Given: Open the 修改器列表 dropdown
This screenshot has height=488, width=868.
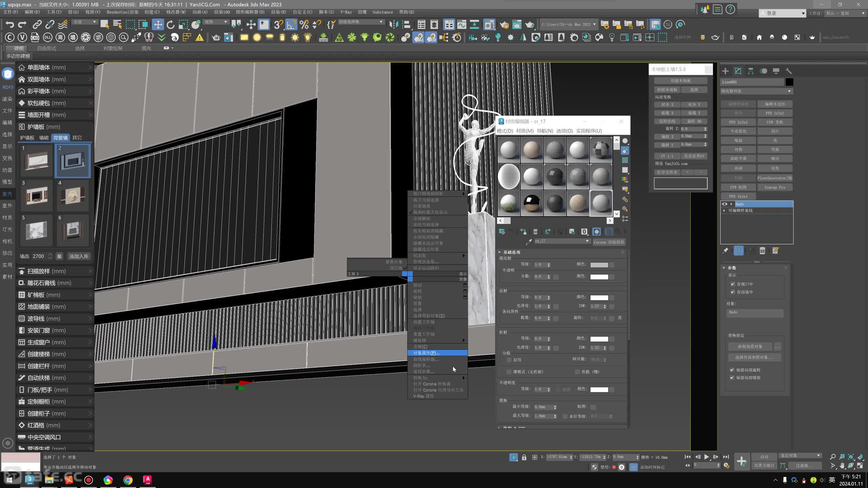Looking at the screenshot, I should pyautogui.click(x=756, y=91).
